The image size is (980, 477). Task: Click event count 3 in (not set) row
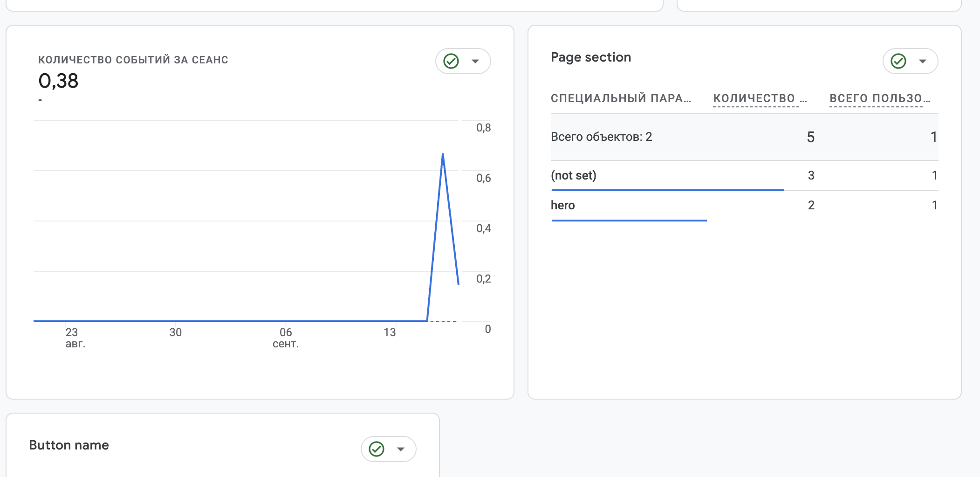click(811, 175)
